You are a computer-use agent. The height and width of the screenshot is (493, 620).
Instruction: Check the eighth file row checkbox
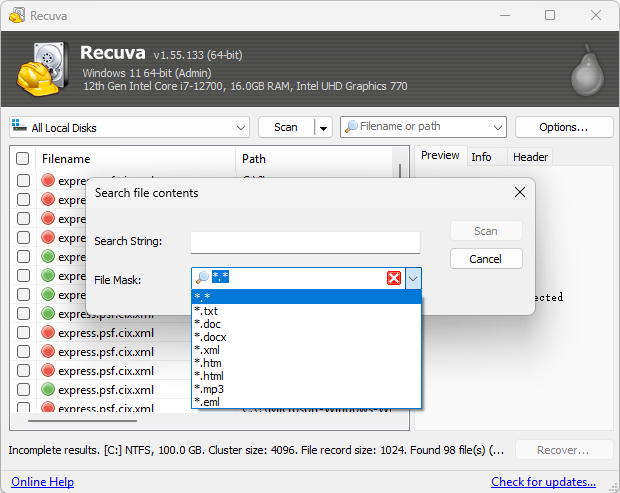tap(23, 314)
